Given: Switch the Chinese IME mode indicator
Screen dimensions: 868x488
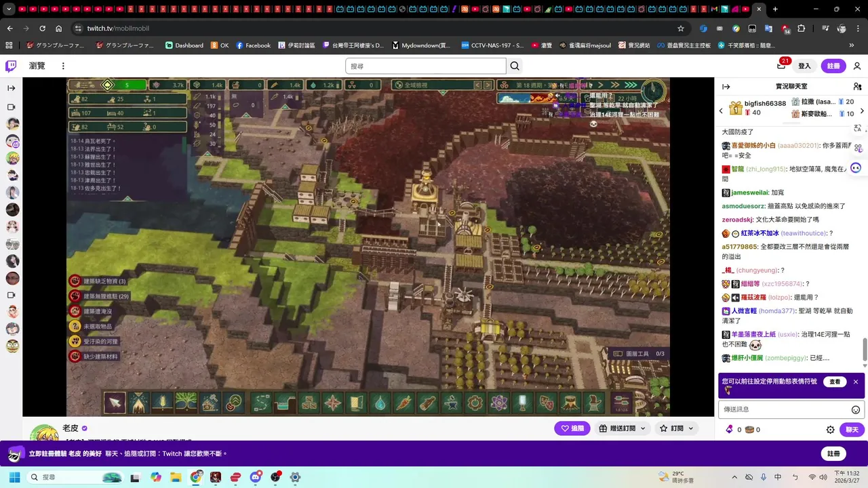Looking at the screenshot, I should (778, 477).
